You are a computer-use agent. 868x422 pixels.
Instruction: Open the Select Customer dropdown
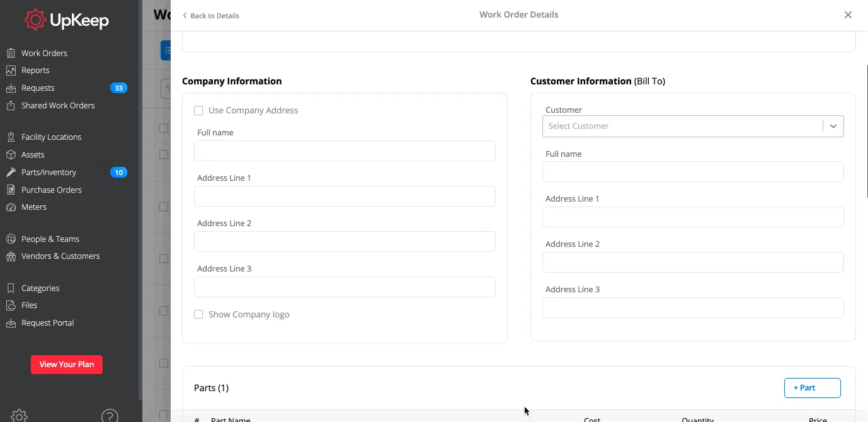click(x=692, y=126)
